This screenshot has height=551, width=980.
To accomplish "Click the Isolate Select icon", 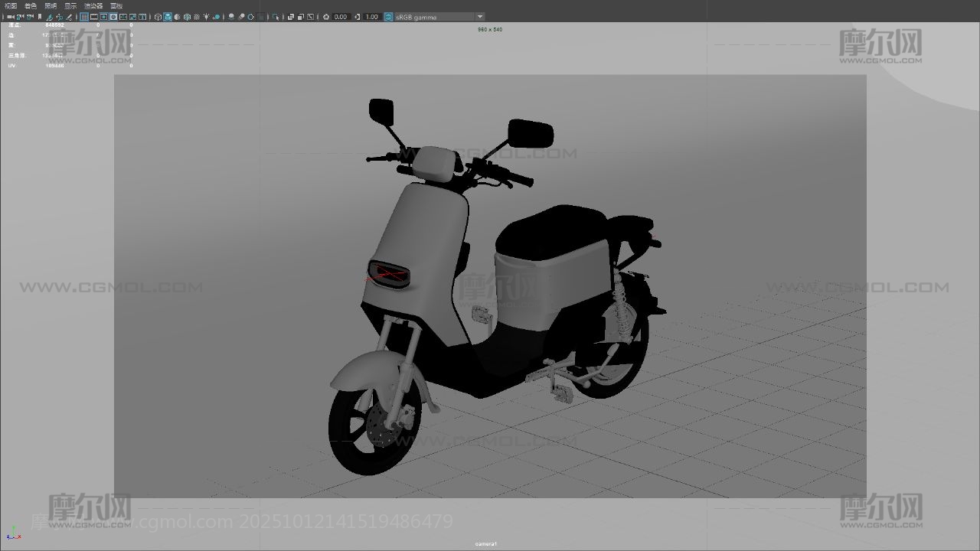I will 276,17.
